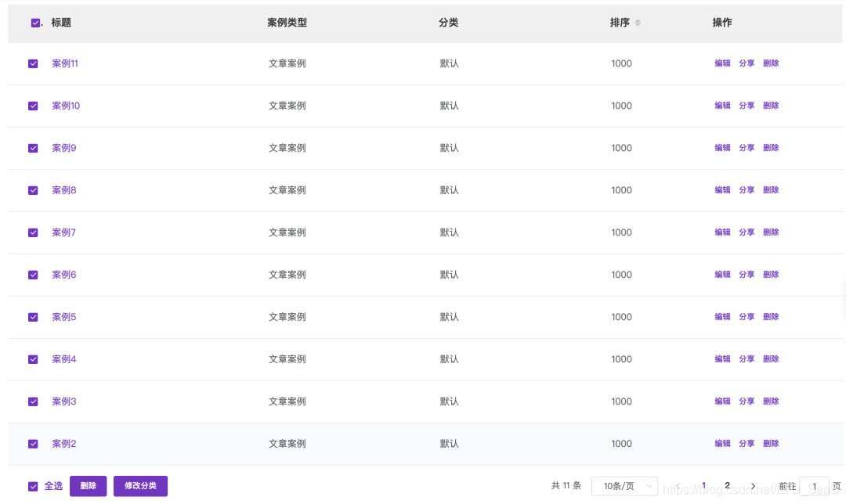Click 分享 for 案例4
The height and width of the screenshot is (504, 846).
[747, 359]
